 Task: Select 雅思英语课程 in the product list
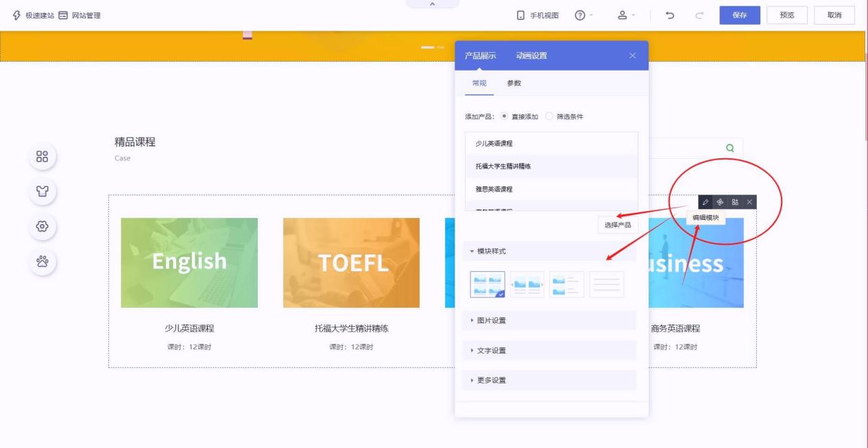click(494, 189)
